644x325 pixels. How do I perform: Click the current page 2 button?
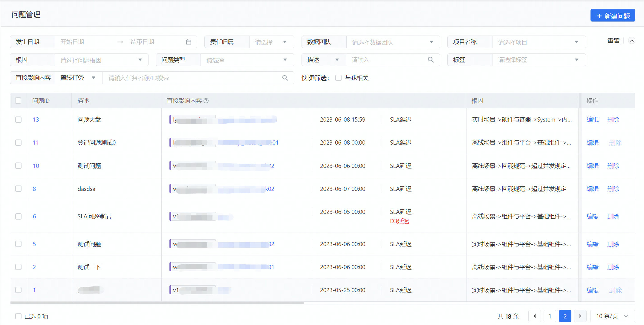pos(565,316)
